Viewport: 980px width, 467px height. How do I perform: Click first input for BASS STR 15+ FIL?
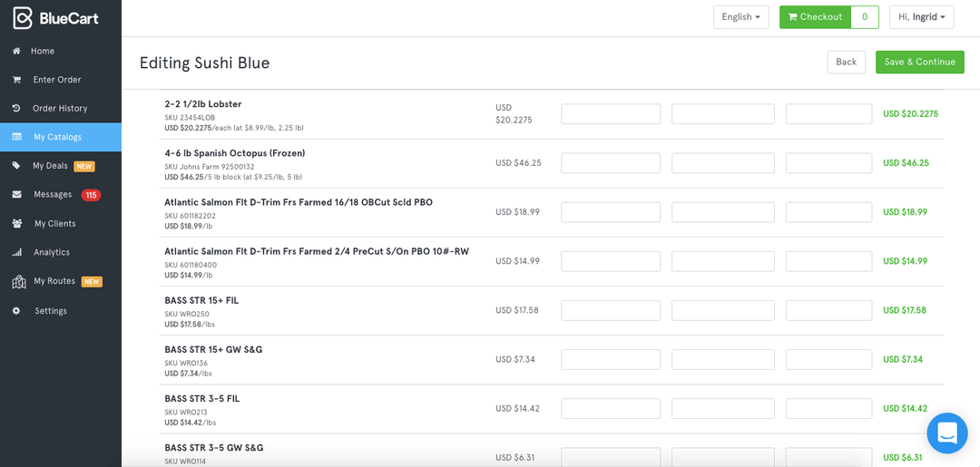click(611, 310)
